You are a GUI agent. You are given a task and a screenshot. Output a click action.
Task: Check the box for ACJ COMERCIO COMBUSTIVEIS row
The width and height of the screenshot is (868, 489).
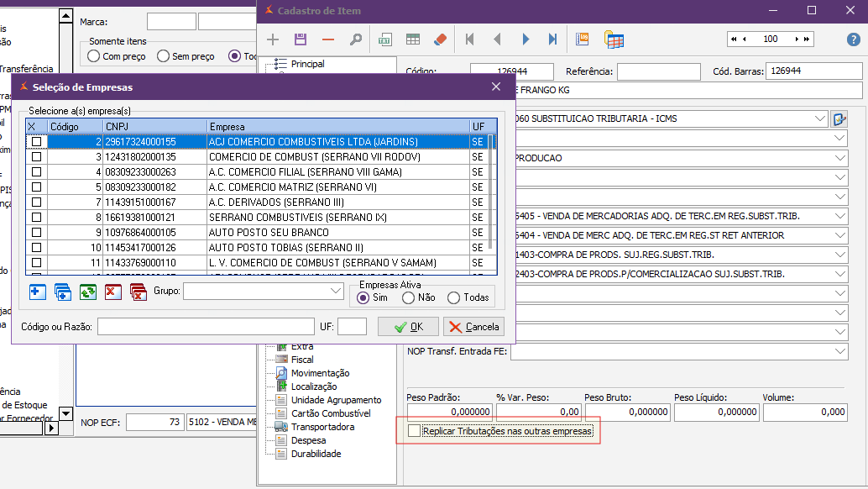pos(36,142)
